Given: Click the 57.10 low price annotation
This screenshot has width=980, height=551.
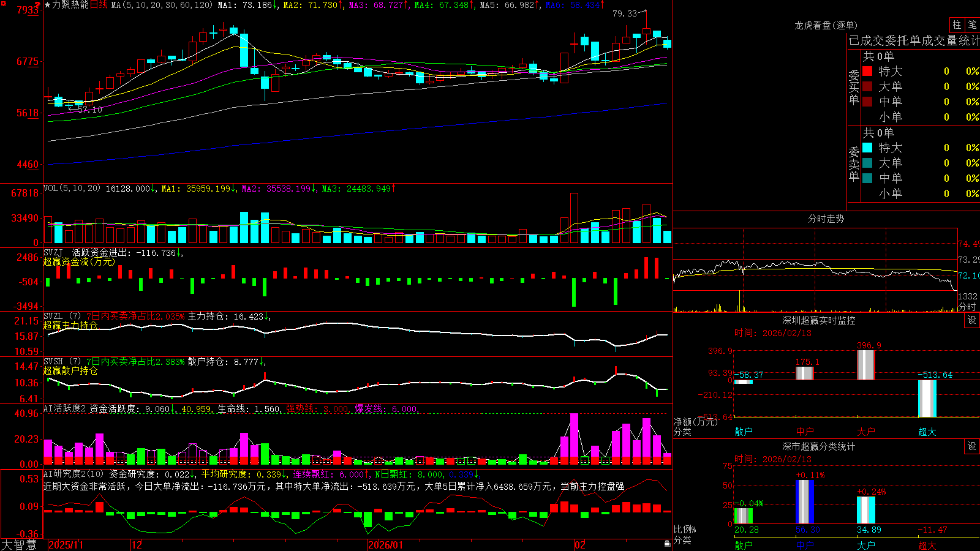Looking at the screenshot, I should pyautogui.click(x=90, y=110).
